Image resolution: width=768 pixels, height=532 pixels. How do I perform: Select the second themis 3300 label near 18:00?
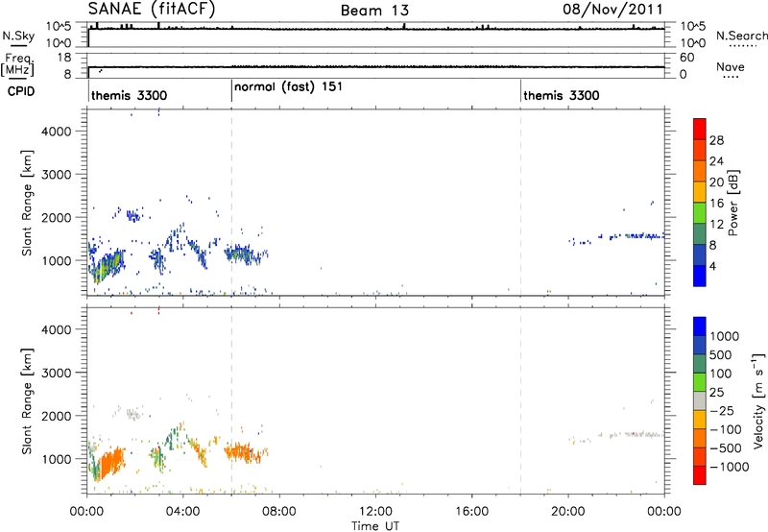[562, 95]
